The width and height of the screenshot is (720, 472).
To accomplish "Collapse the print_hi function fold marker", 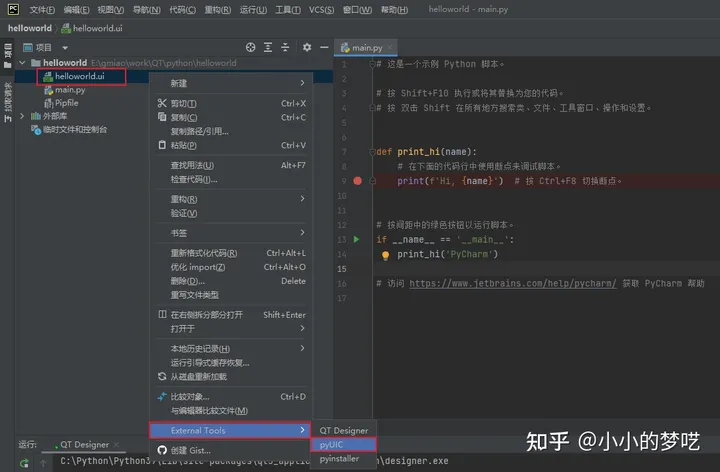I will pos(372,152).
